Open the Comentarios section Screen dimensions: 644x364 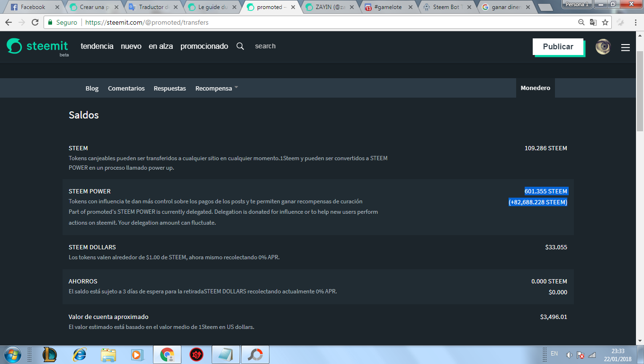[126, 88]
